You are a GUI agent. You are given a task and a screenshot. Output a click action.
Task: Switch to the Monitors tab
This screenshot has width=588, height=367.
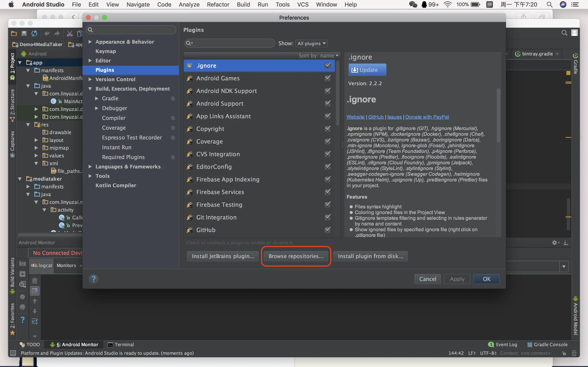click(66, 265)
